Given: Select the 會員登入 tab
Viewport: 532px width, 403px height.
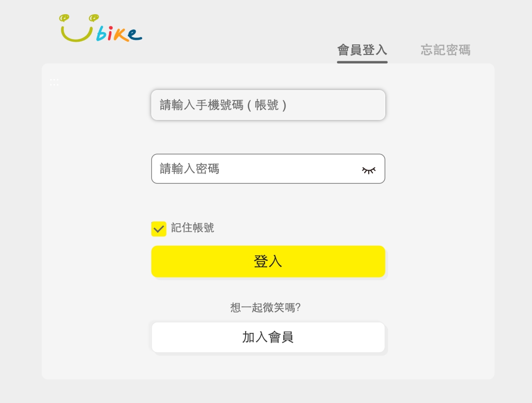Looking at the screenshot, I should coord(362,50).
